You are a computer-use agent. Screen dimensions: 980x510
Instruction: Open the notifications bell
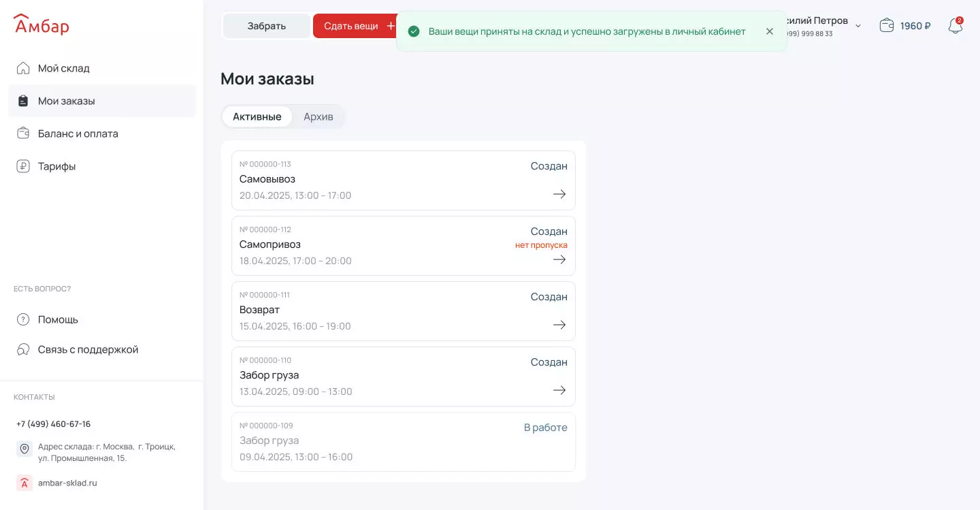955,26
